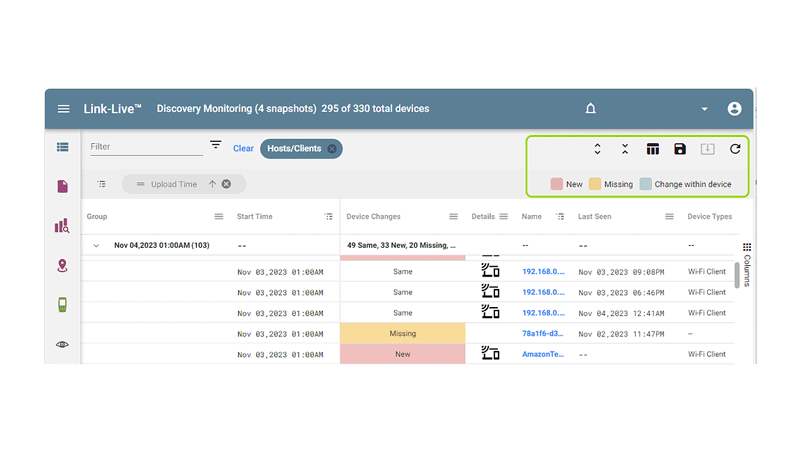Viewport: 800px width, 451px height.
Task: Click in the Filter input field
Action: tap(146, 147)
